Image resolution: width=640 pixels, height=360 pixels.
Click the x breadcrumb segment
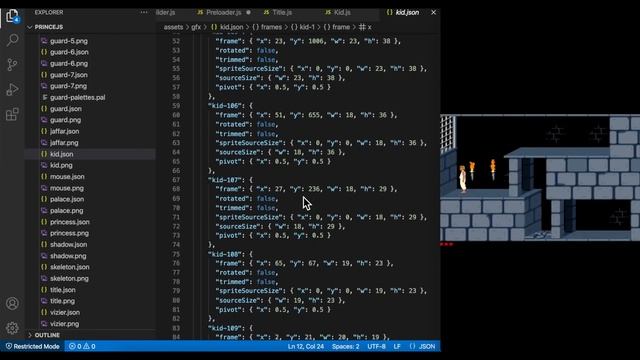coord(365,27)
